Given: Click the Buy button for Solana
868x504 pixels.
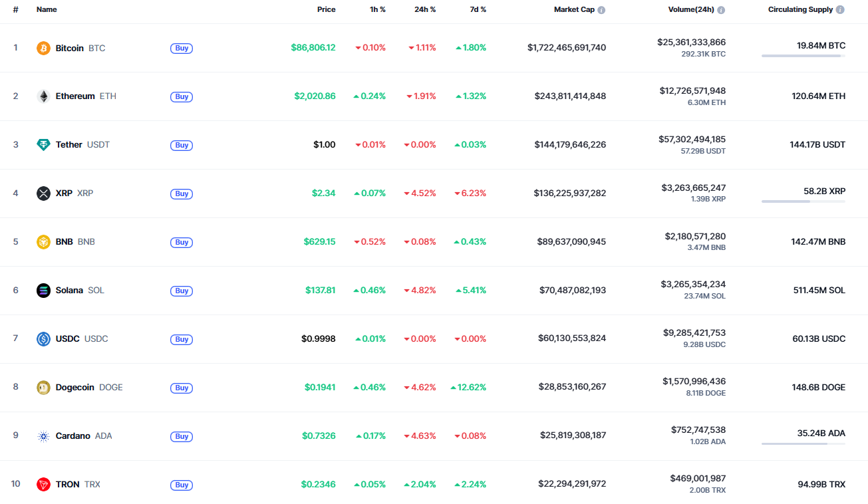Looking at the screenshot, I should 182,291.
